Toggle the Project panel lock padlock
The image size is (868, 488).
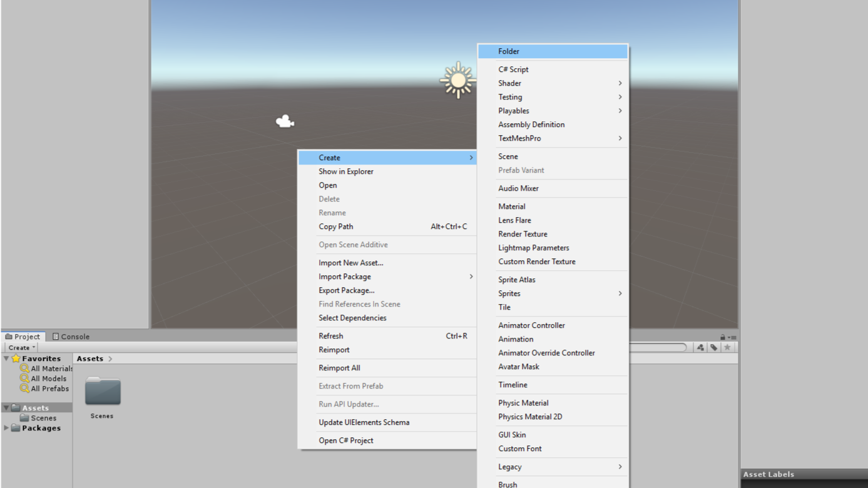[723, 336]
